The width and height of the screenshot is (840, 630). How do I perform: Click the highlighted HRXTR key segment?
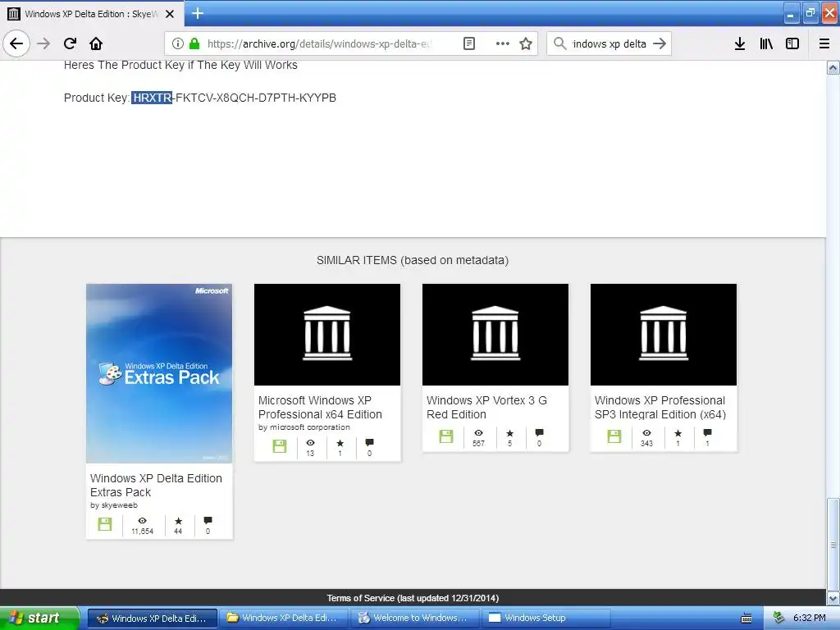tap(152, 98)
